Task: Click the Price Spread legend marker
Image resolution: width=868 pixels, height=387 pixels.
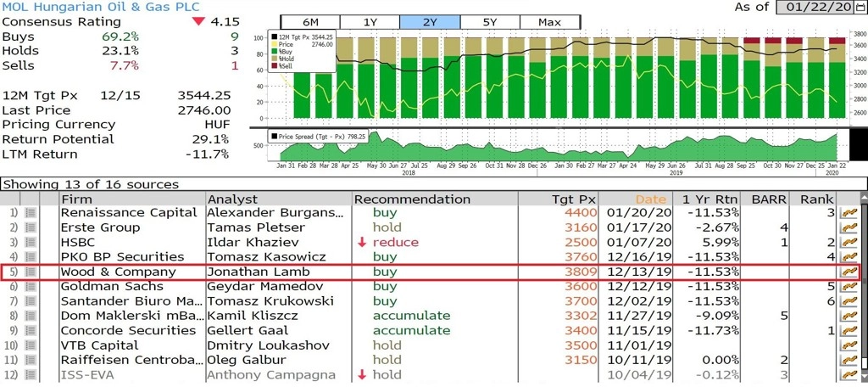Action: click(x=274, y=136)
